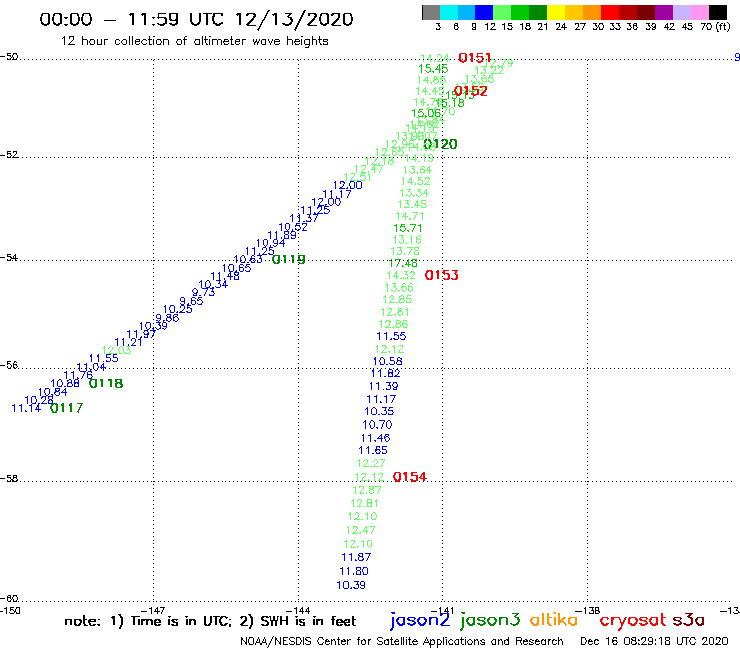Viewport: 740px width, 650px height.
Task: Click the -58 latitude axis label
Action: [x=9, y=479]
